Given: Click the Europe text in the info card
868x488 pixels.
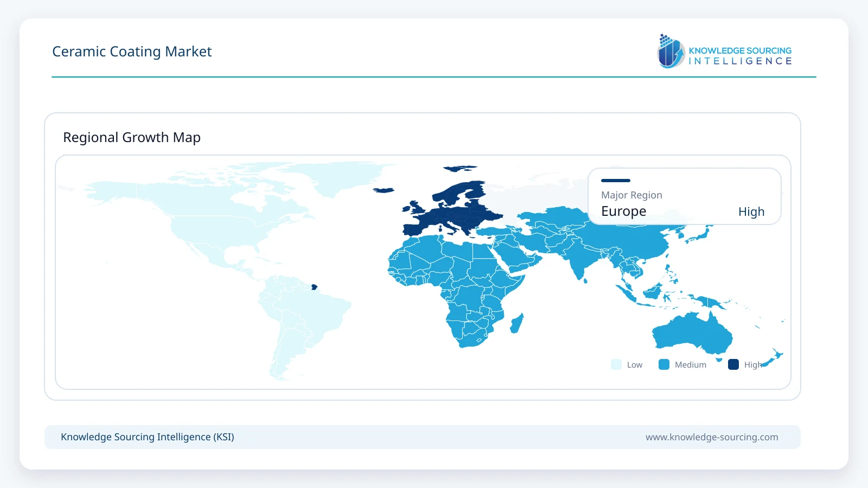Looking at the screenshot, I should [x=624, y=211].
